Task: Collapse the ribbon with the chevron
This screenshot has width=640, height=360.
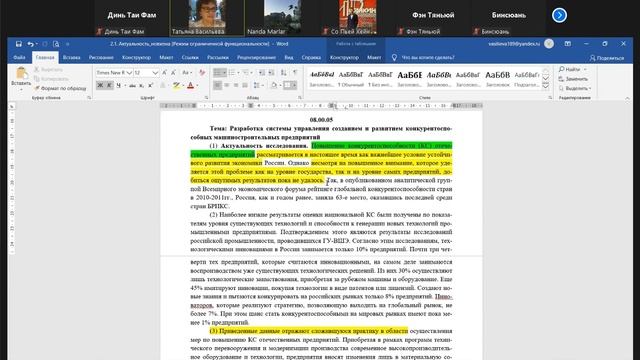Action: 627,98
